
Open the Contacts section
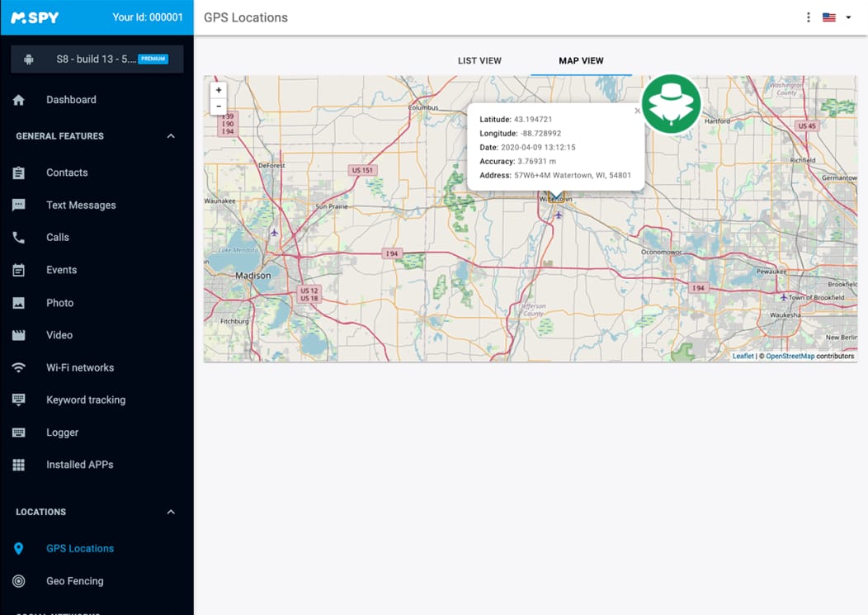click(67, 173)
